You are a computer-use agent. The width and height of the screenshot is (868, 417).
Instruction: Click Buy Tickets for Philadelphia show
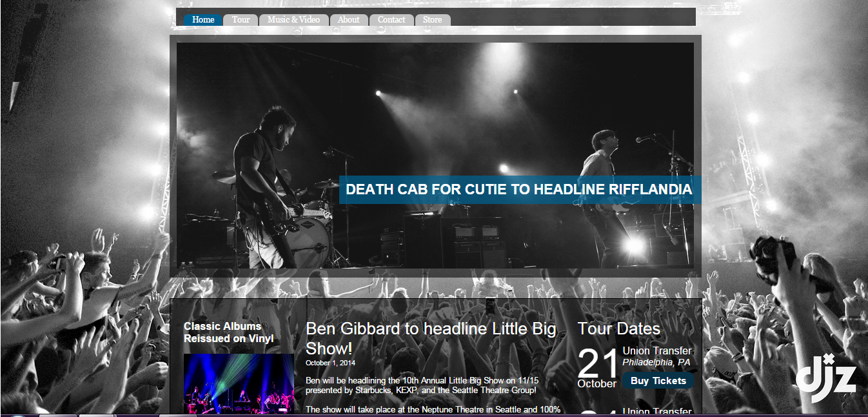point(658,381)
